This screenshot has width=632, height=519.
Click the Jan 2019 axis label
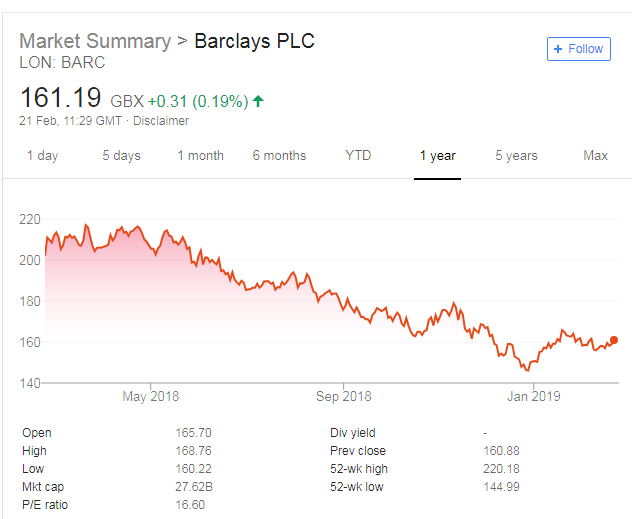[x=533, y=397]
